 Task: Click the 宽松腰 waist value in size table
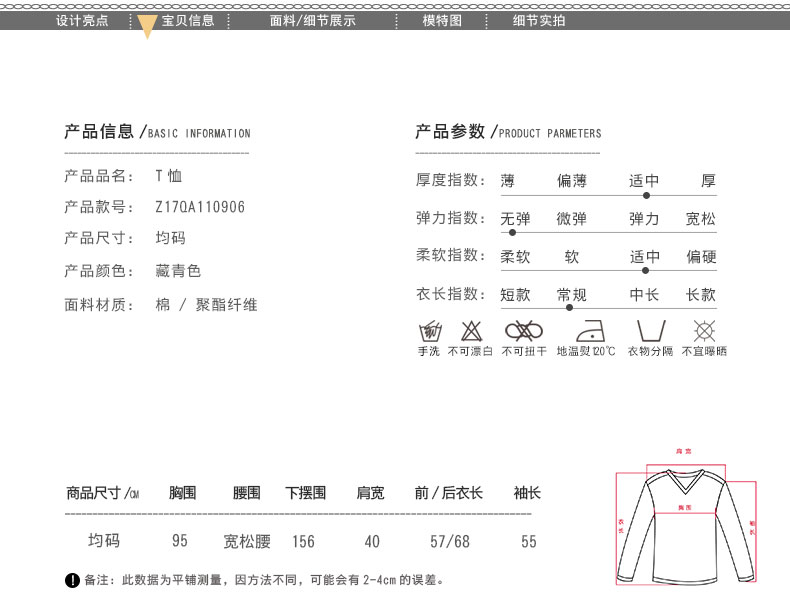[246, 541]
